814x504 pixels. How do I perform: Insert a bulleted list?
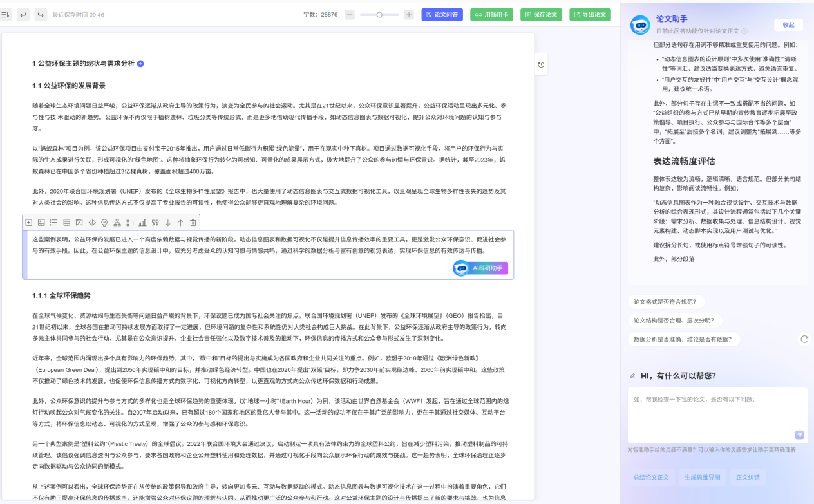click(x=54, y=223)
